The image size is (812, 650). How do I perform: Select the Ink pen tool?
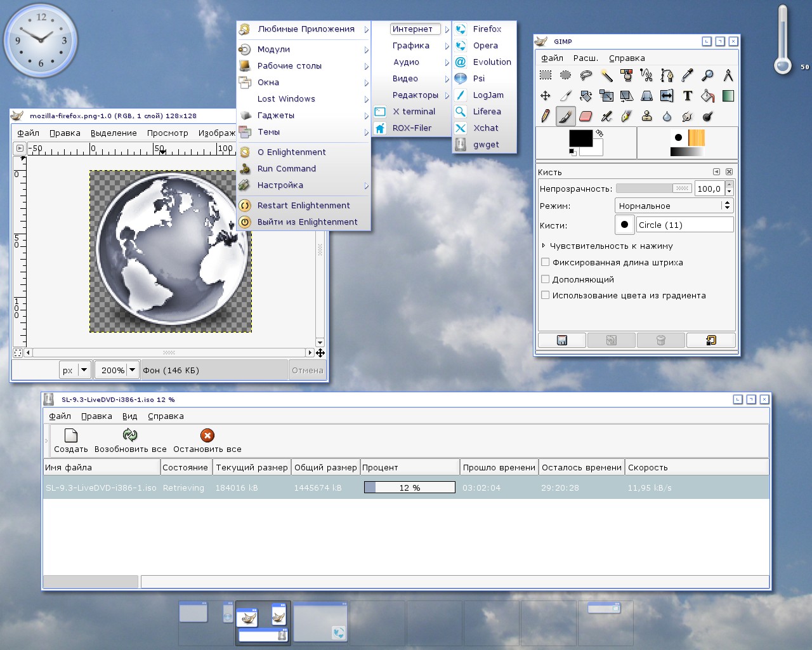(x=627, y=116)
